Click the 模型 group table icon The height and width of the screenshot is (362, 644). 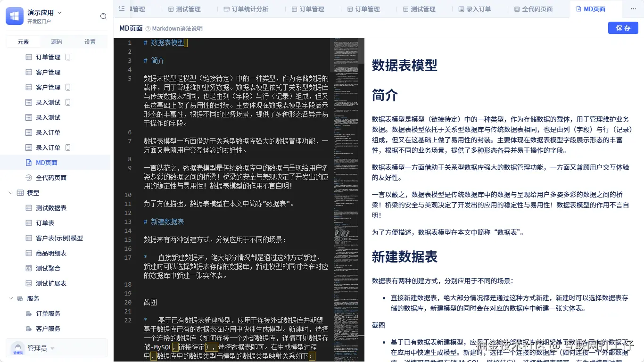click(20, 193)
